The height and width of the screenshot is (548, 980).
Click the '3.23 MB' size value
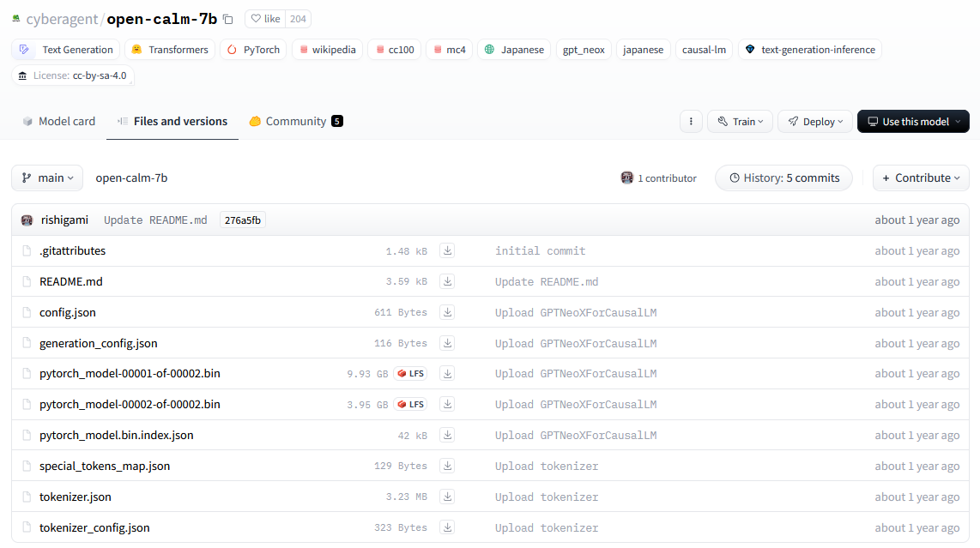click(406, 497)
